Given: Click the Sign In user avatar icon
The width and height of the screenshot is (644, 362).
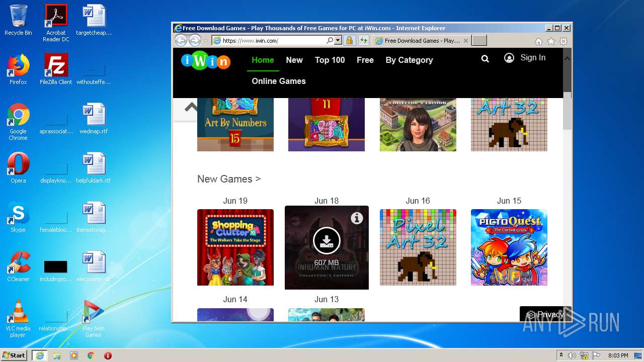Looking at the screenshot, I should pos(509,58).
